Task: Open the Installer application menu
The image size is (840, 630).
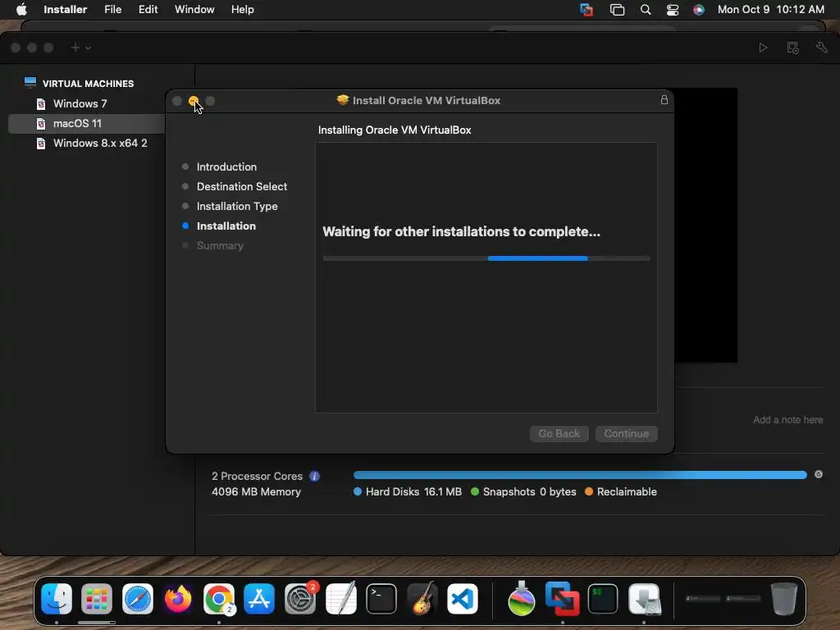Action: [66, 10]
